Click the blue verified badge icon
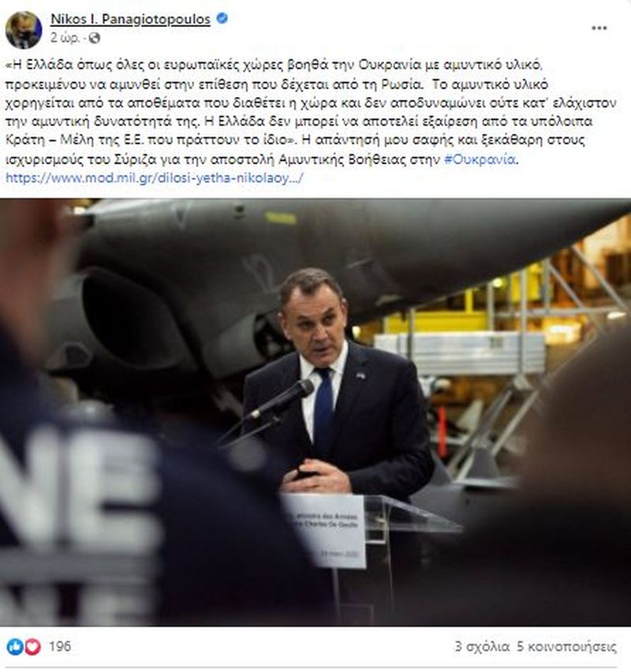This screenshot has width=631, height=672. [222, 18]
